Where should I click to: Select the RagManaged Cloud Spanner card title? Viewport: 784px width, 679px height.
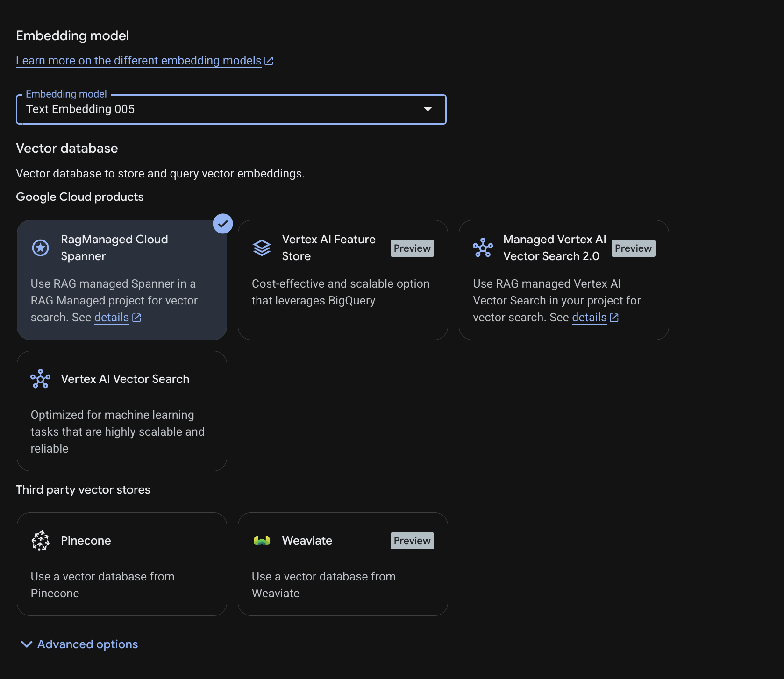pos(114,248)
